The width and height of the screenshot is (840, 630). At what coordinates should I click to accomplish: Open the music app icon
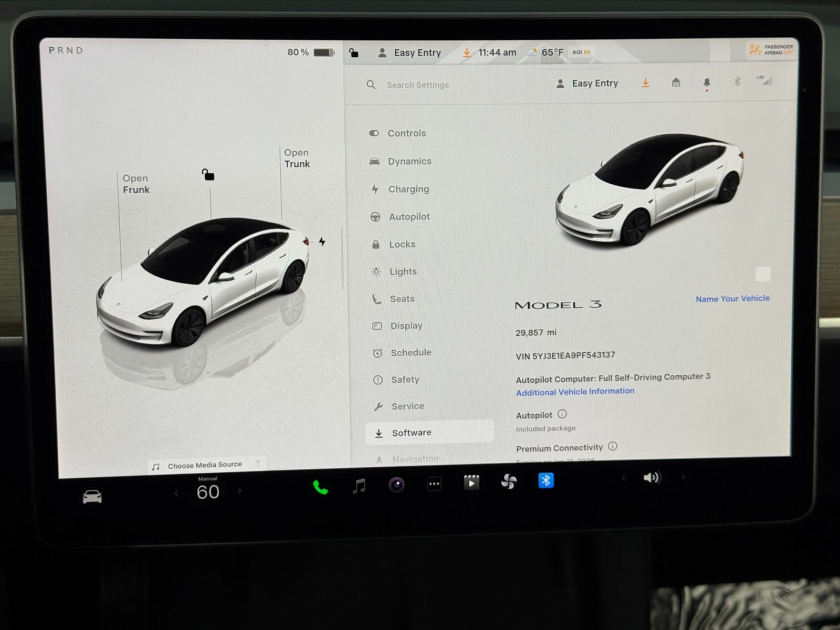[359, 486]
